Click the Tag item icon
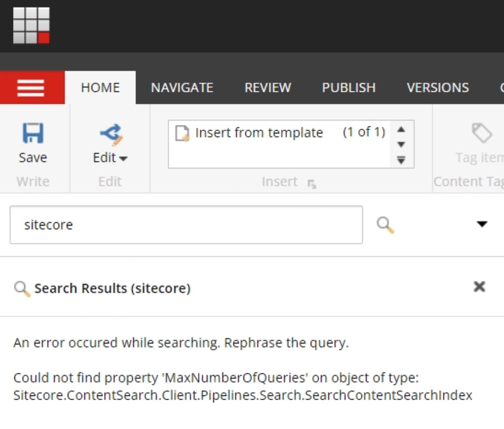504x429 pixels. 482,134
